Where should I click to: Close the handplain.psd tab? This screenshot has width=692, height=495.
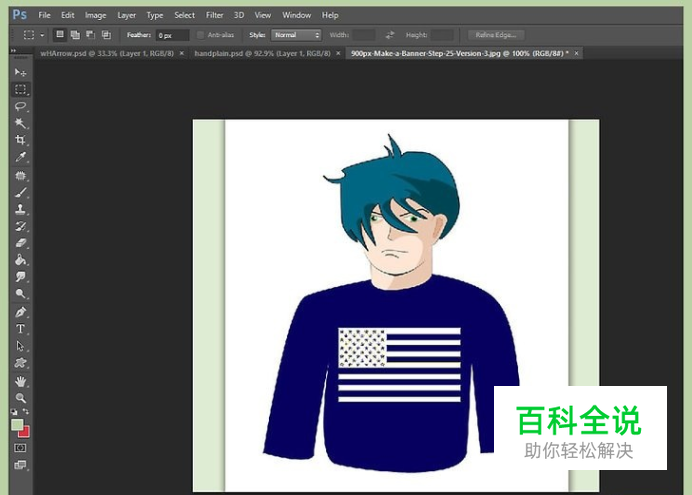pyautogui.click(x=338, y=53)
